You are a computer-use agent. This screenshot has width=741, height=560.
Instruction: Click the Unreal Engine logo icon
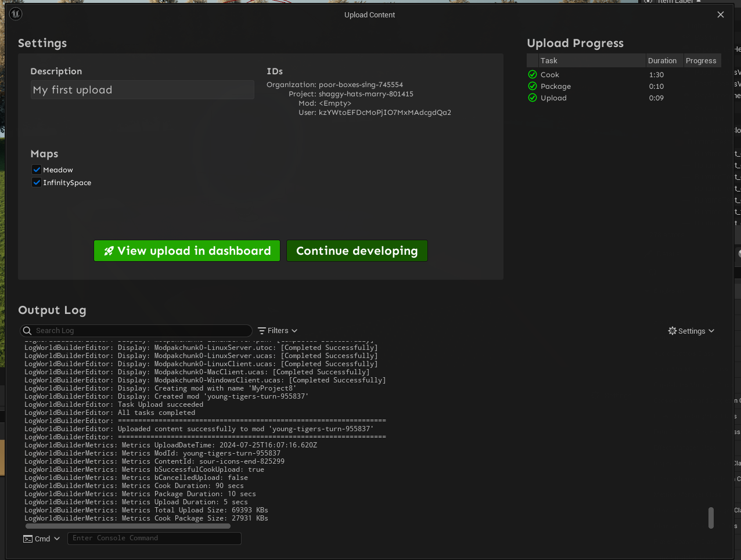(x=16, y=14)
